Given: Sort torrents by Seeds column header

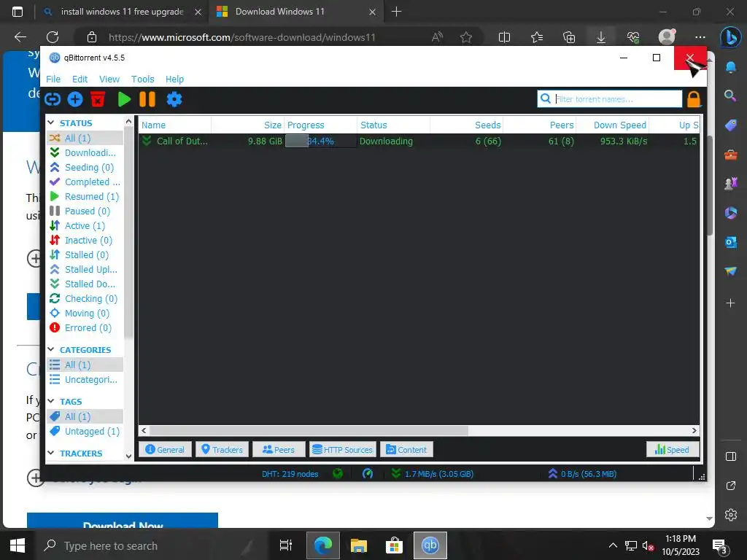Looking at the screenshot, I should tap(466, 125).
